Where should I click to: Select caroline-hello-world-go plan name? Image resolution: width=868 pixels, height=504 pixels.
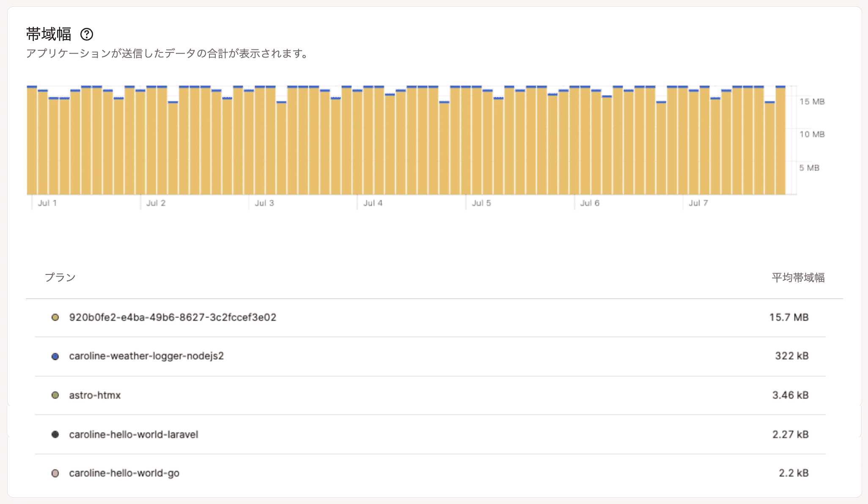(124, 473)
